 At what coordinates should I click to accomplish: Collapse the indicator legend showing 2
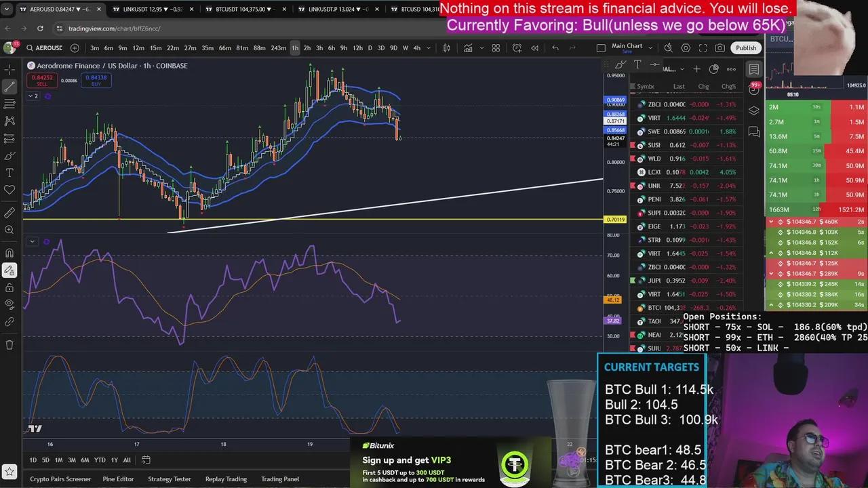[33, 96]
